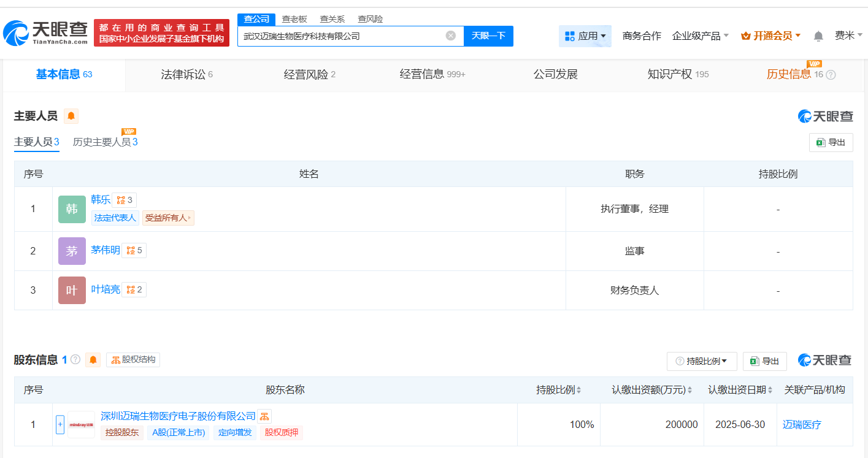Expand the 开通会员 dropdown arrow
This screenshot has height=458, width=868.
click(798, 36)
